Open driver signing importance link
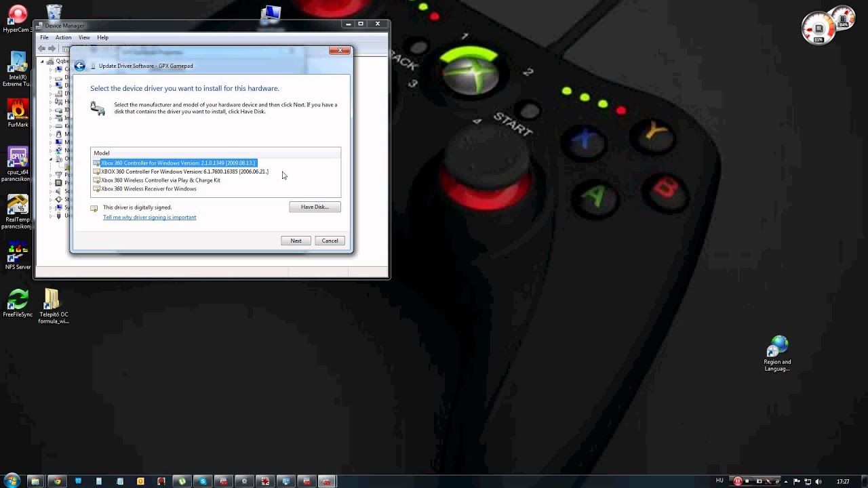The image size is (868, 488). (149, 218)
